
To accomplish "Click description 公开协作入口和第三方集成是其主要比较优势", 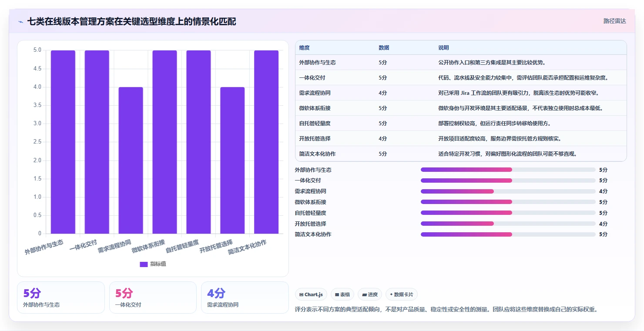I will click(x=492, y=63).
